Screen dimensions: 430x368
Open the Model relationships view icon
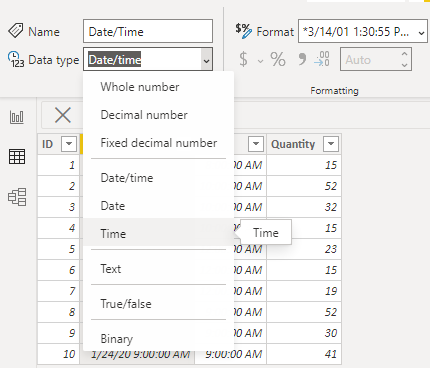coord(17,197)
